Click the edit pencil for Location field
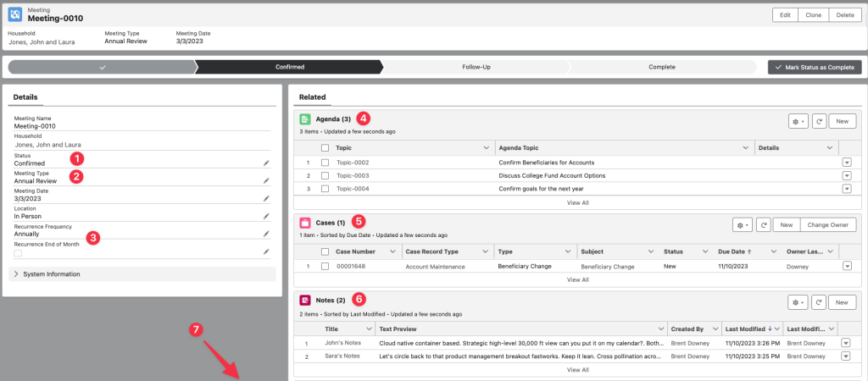 click(266, 216)
